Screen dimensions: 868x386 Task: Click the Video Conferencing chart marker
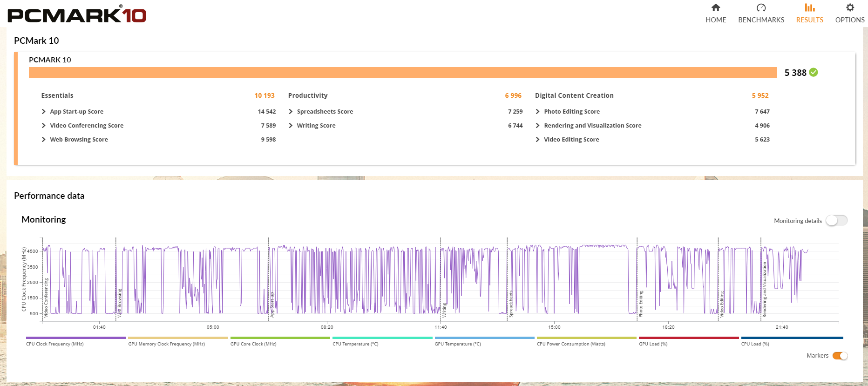(46, 298)
